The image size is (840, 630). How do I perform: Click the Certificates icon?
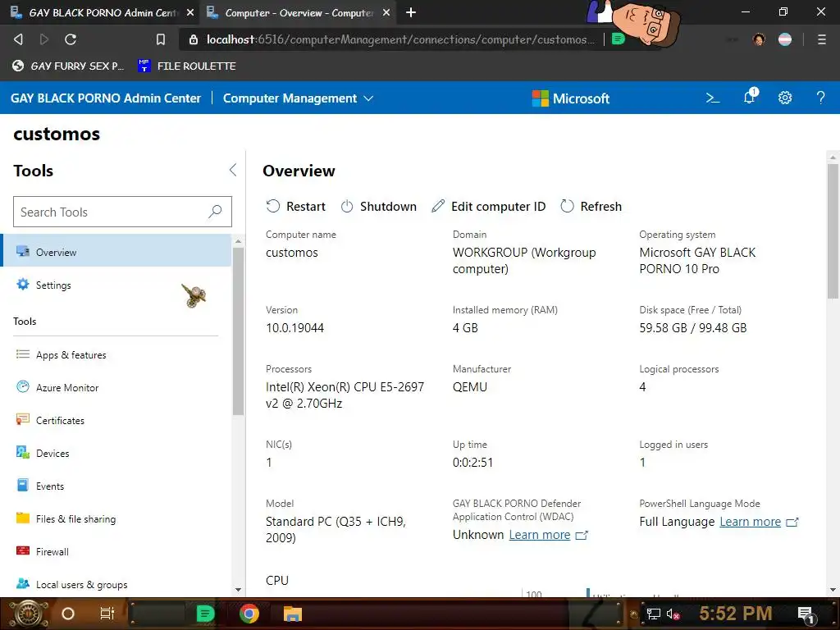(22, 419)
